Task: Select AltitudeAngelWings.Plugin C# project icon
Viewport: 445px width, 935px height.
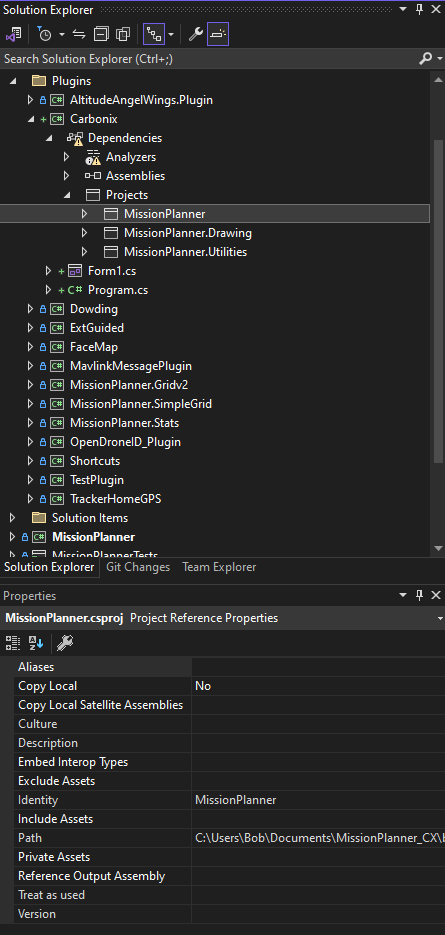Action: pyautogui.click(x=57, y=100)
